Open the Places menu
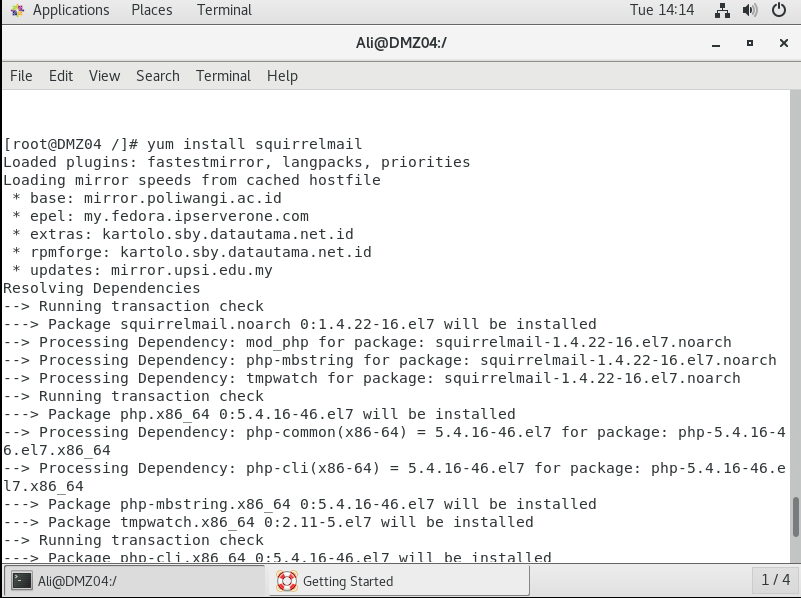Viewport: 801px width, 598px height. [152, 10]
